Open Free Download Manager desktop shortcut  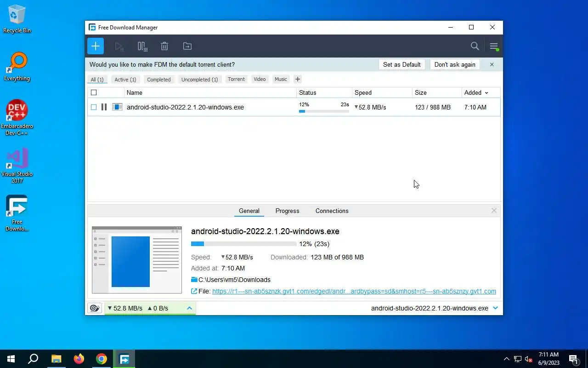coord(17,213)
